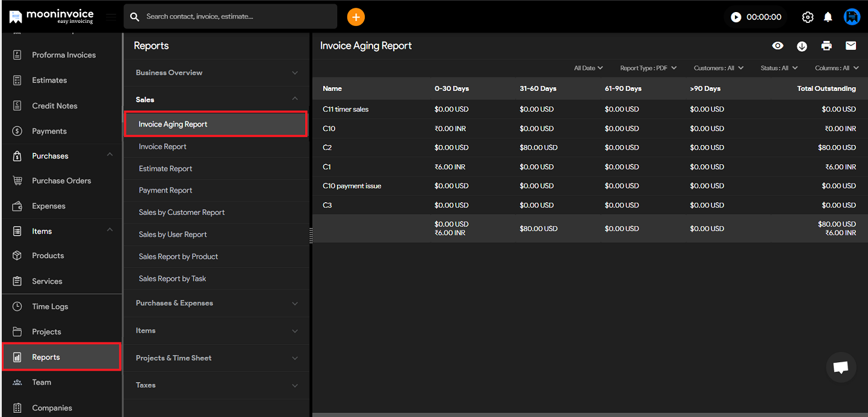
Task: Open the Customers filter dropdown
Action: click(x=718, y=68)
